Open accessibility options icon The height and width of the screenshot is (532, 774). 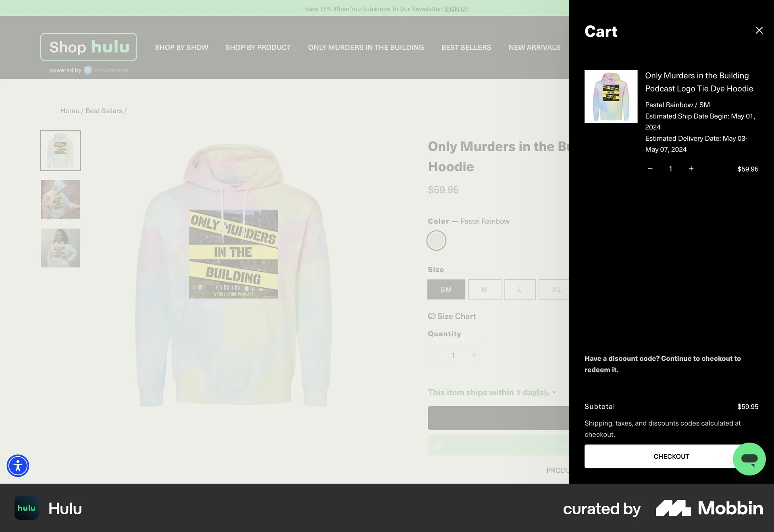(18, 465)
